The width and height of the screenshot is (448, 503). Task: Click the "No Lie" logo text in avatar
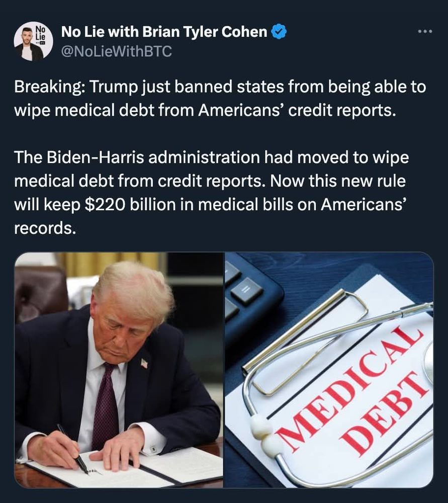tap(40, 33)
